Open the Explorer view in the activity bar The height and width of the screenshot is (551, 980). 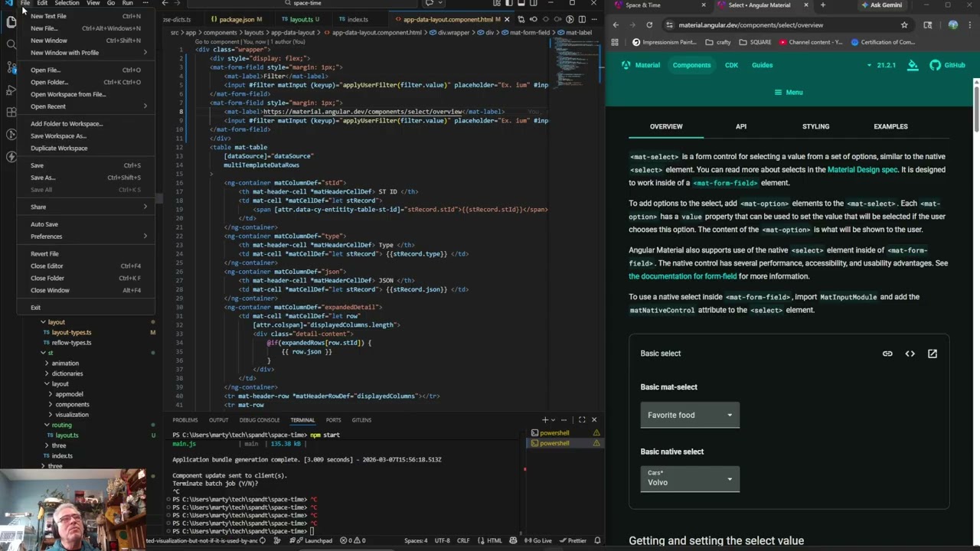11,22
